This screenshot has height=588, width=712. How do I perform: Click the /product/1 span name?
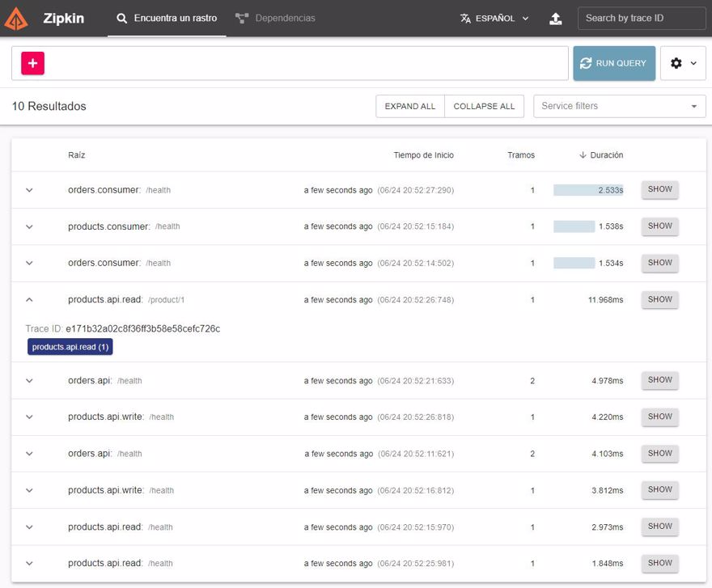point(166,300)
